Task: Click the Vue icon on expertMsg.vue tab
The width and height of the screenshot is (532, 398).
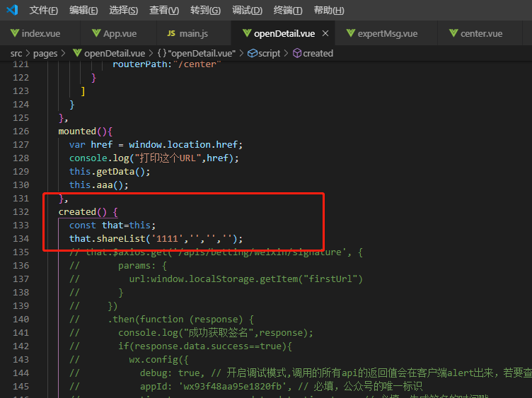Action: pyautogui.click(x=351, y=33)
